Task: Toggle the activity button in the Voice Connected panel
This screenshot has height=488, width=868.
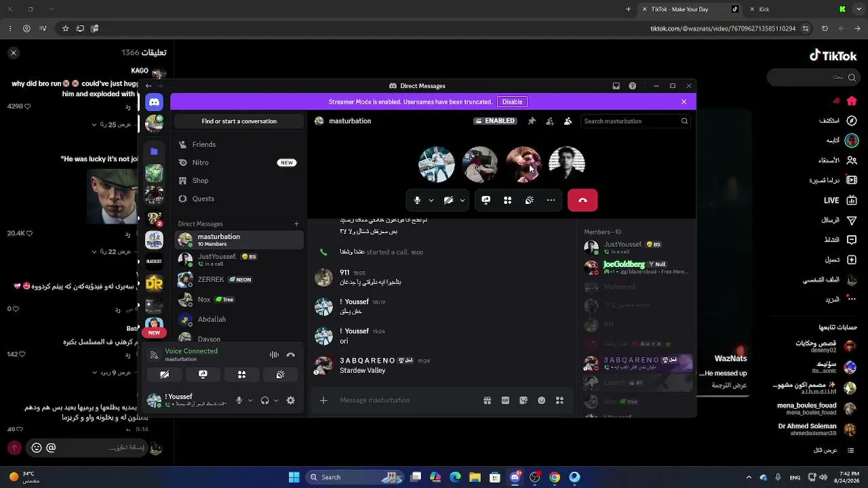Action: pyautogui.click(x=241, y=374)
